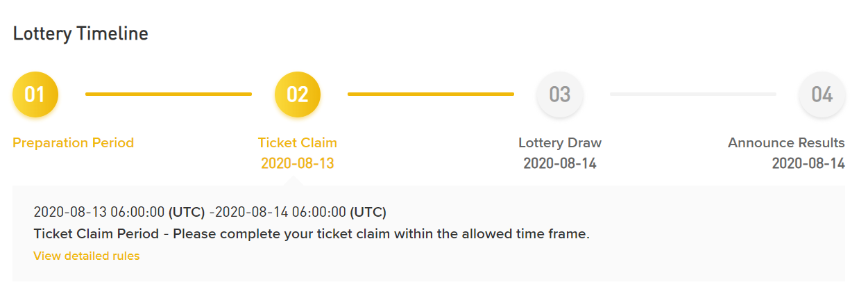Select the yellow step 02 circle

pos(298,94)
